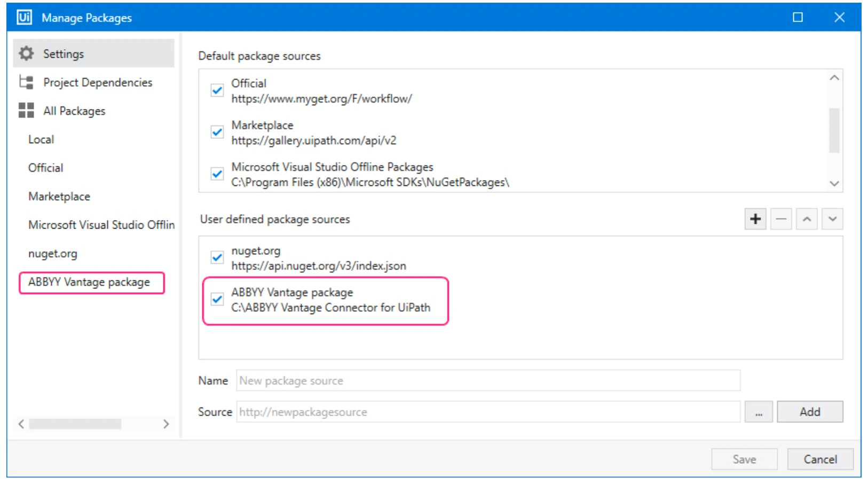The width and height of the screenshot is (868, 485).
Task: Click the Project Dependencies icon
Action: (25, 82)
